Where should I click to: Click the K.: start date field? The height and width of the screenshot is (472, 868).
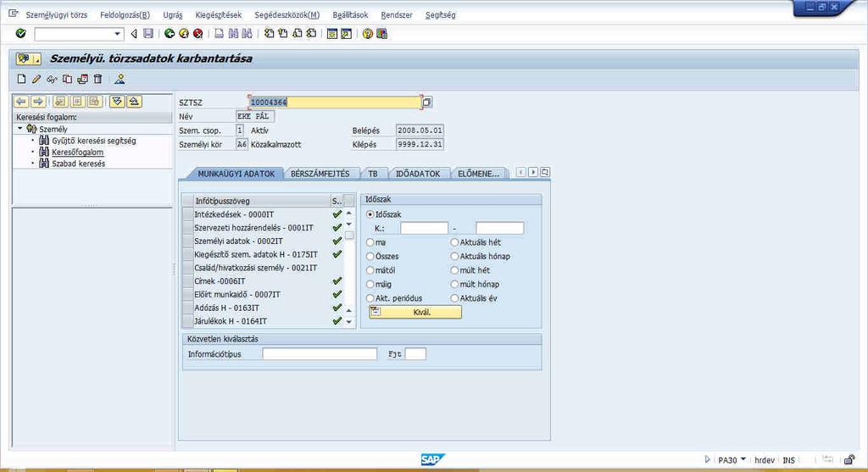pos(424,228)
